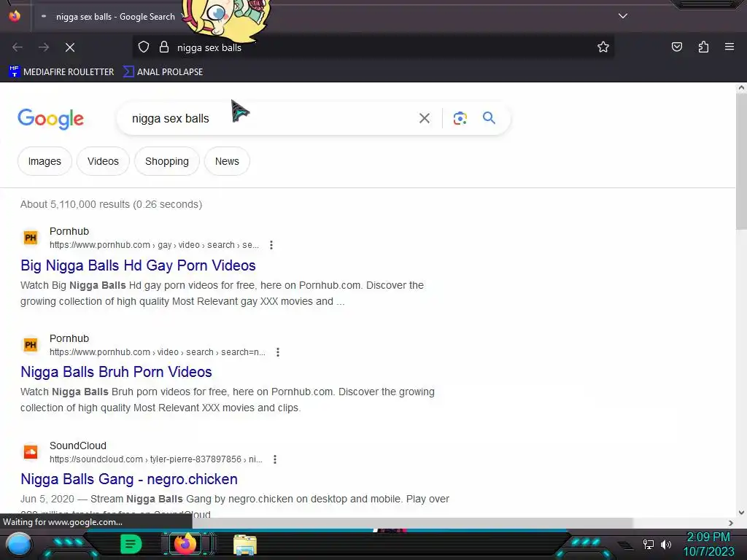Viewport: 747px width, 560px height.
Task: Switch to Shopping results
Action: [x=167, y=161]
